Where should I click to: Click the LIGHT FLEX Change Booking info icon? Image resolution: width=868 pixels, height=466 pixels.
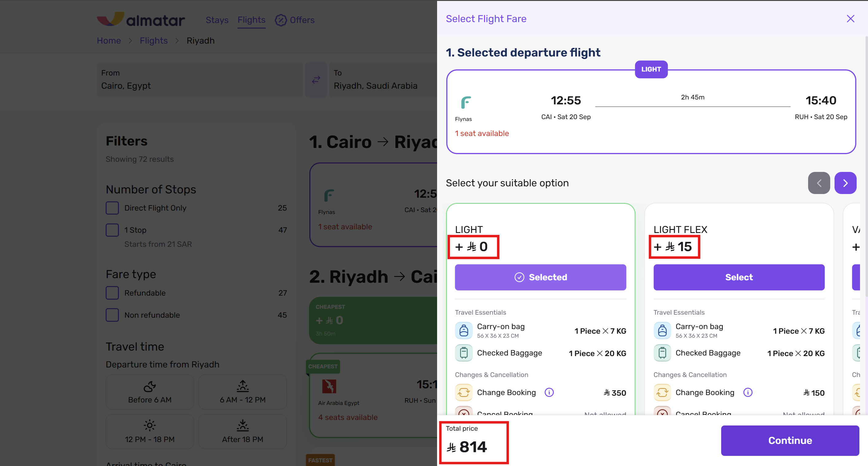[x=748, y=392]
